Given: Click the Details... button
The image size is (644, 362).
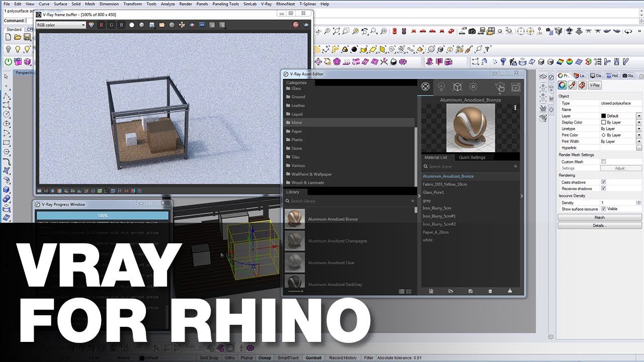Looking at the screenshot, I should (600, 226).
